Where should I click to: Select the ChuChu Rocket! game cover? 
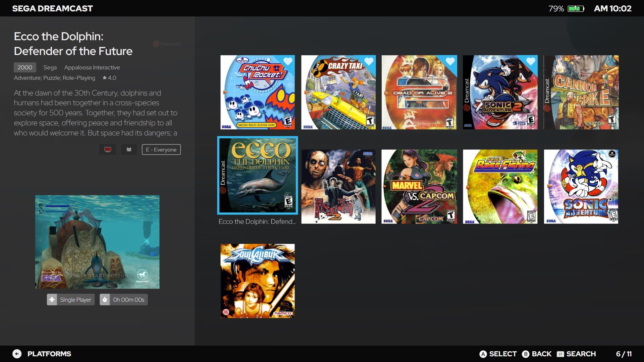(258, 93)
